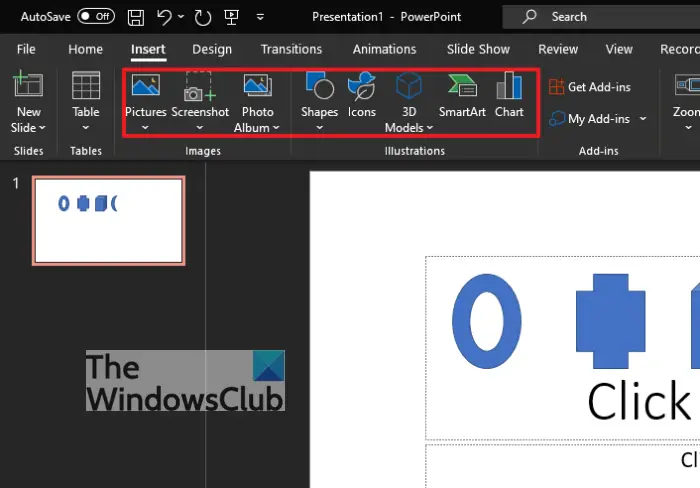This screenshot has width=700, height=488.
Task: Click the Save floppy disk icon
Action: point(136,17)
